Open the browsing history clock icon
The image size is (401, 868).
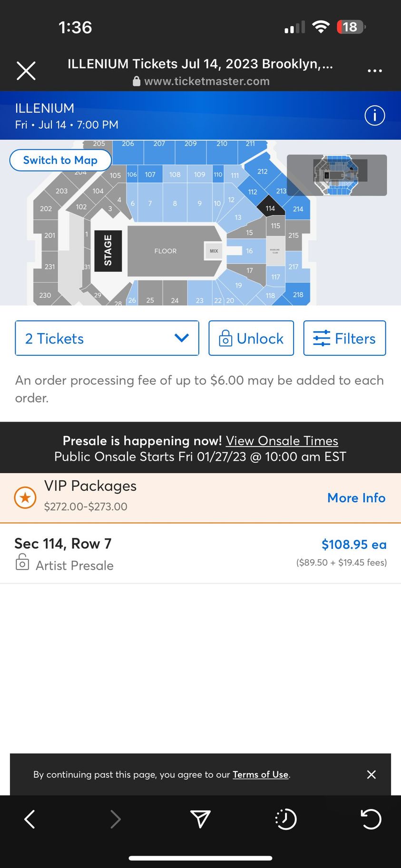click(x=285, y=819)
